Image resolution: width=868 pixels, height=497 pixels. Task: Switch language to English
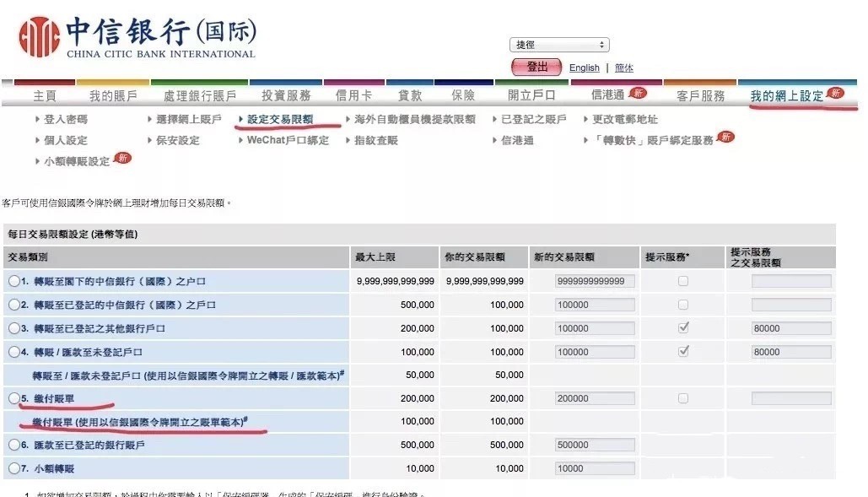pyautogui.click(x=584, y=68)
